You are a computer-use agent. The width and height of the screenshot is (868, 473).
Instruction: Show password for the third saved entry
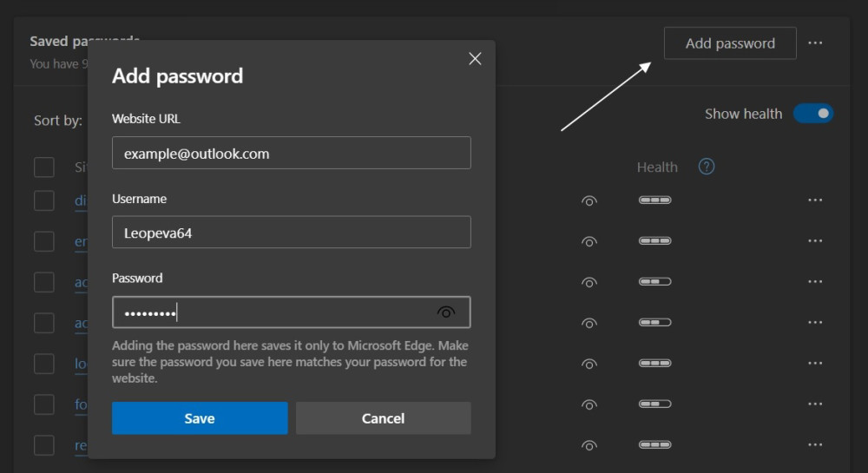(x=589, y=282)
